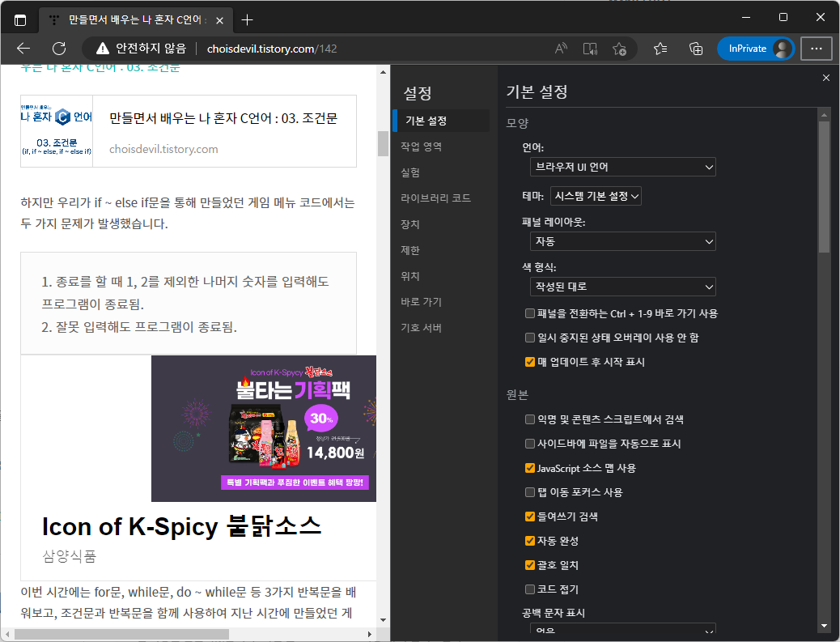This screenshot has width=840, height=642.
Task: Enable 익명 및 콘텐츠 스크립트에서 검색
Action: click(530, 419)
